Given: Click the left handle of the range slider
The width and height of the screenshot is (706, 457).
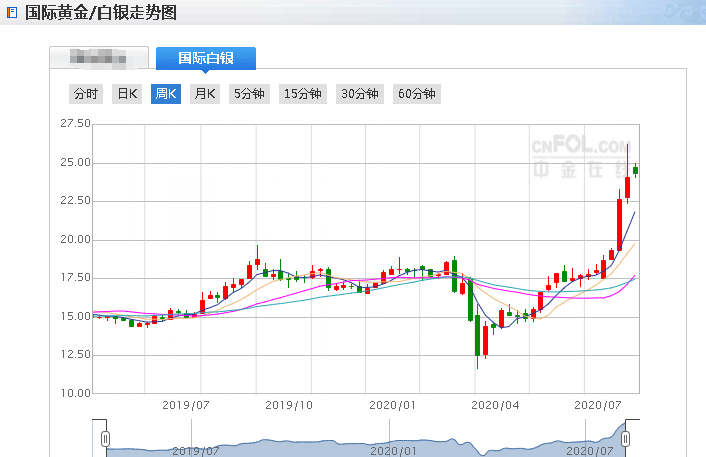Looking at the screenshot, I should 105,438.
